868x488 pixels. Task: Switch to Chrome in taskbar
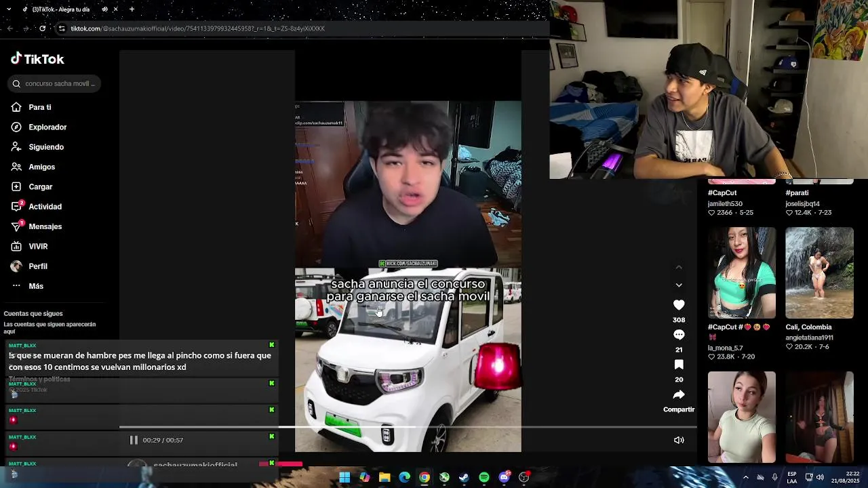424,477
